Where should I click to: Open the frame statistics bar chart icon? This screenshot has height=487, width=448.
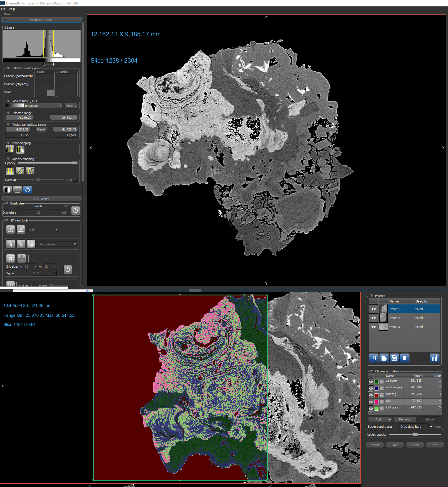coord(434,358)
